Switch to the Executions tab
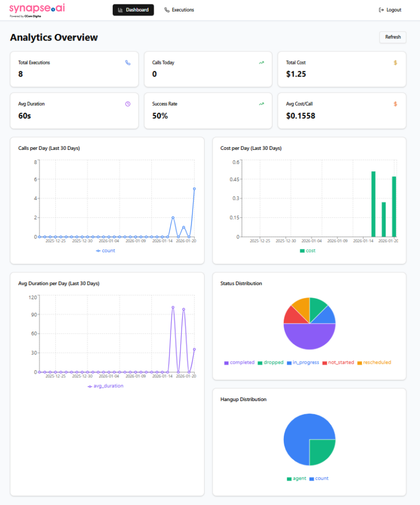The image size is (420, 505). [x=179, y=10]
